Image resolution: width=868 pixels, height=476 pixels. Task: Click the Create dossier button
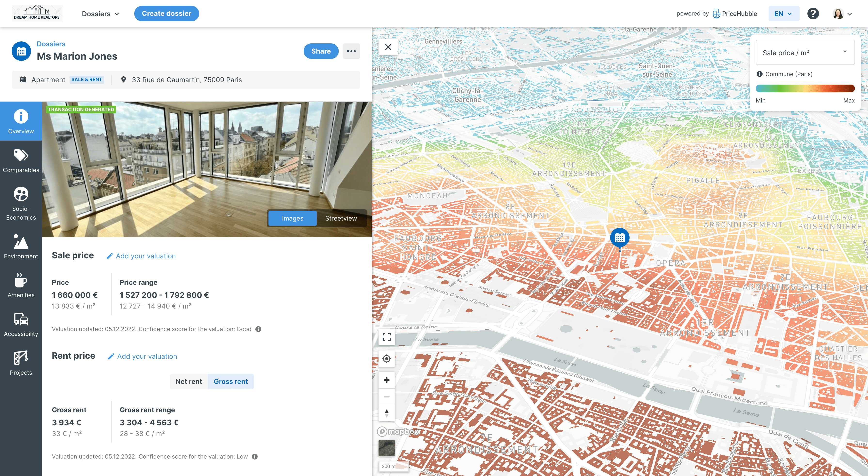[166, 14]
